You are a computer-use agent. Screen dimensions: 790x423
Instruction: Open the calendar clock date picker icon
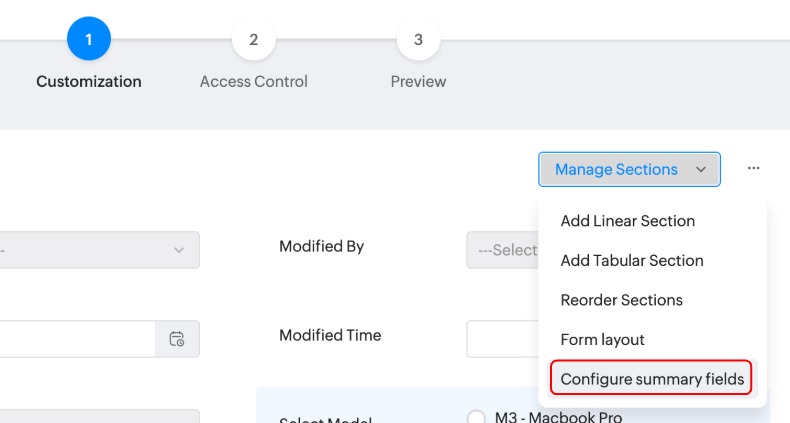(x=177, y=339)
